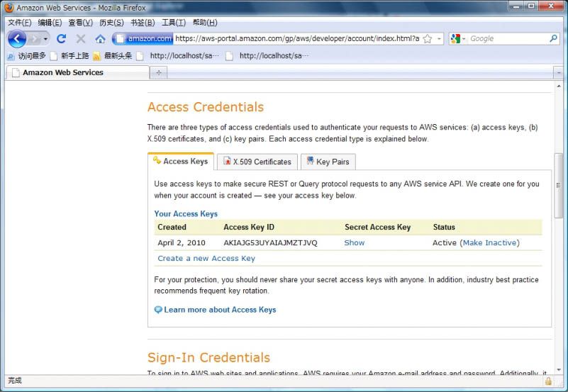Open the list all tabs dropdown
Image resolution: width=568 pixels, height=392 pixels.
558,73
